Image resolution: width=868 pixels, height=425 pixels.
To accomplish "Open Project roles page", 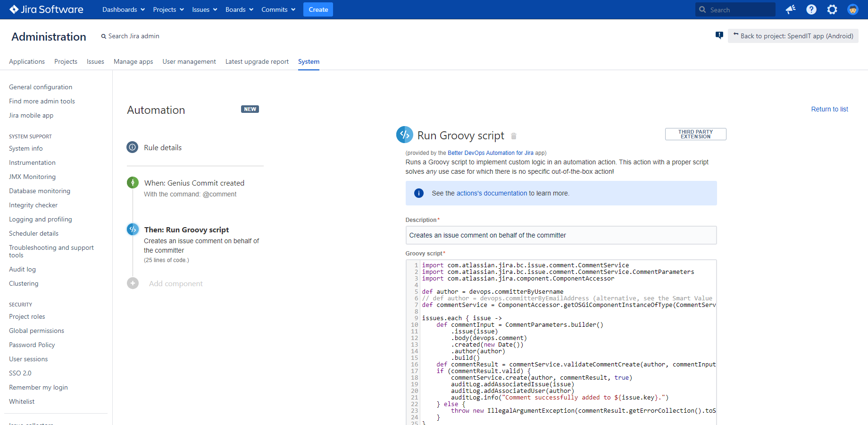I will pyautogui.click(x=27, y=316).
